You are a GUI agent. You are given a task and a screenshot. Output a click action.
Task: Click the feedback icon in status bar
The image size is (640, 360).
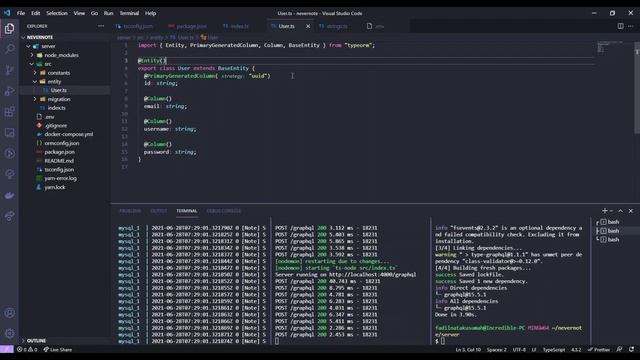(620, 349)
